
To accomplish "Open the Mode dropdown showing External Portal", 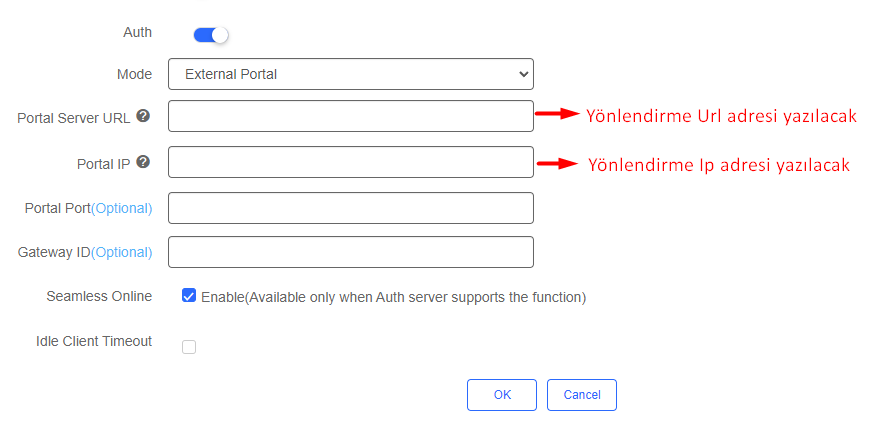I will (350, 74).
